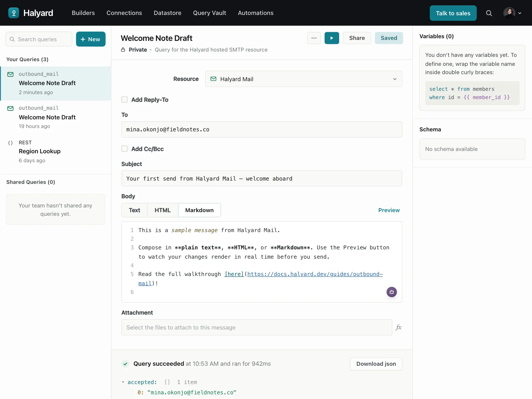
Task: Click line 1 of the body editor
Action: (209, 230)
